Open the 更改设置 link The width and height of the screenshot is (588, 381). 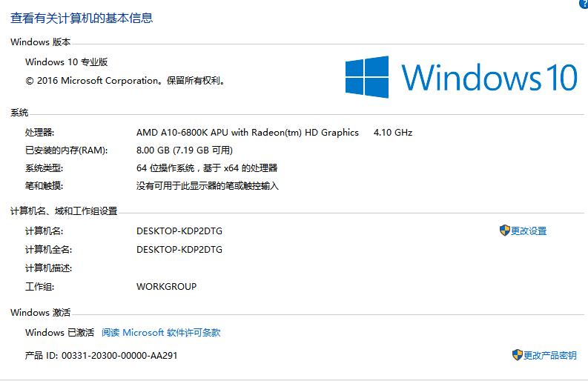(x=529, y=231)
